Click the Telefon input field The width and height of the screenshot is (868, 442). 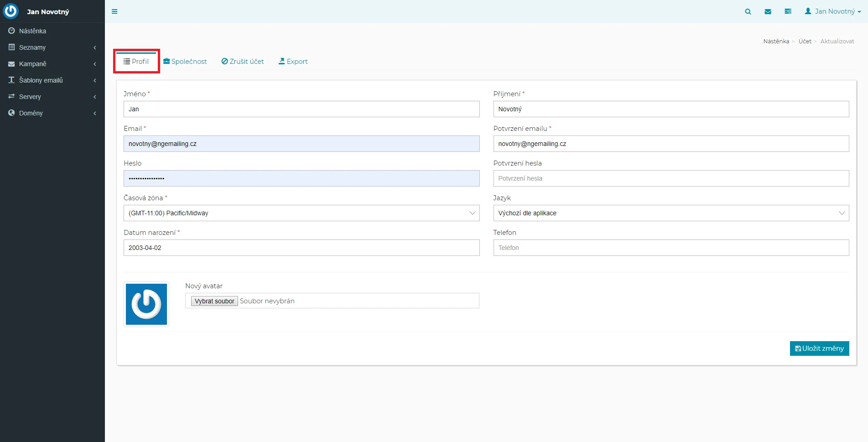coord(670,248)
